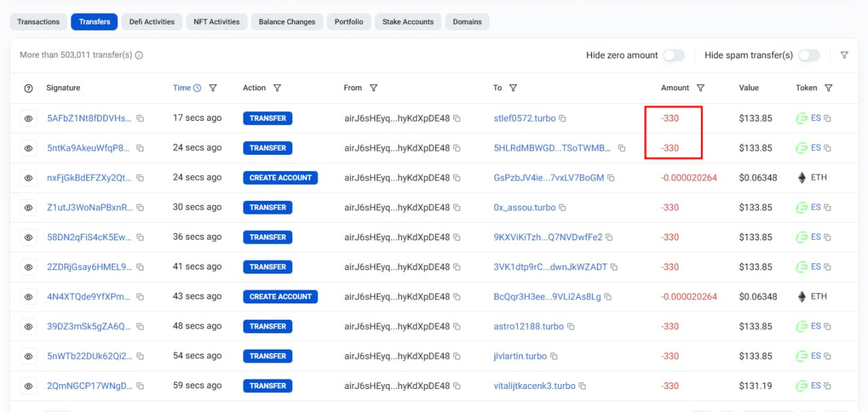Copy address astro12188.turbo
Viewport: 868px width, 412px height.
[571, 326]
